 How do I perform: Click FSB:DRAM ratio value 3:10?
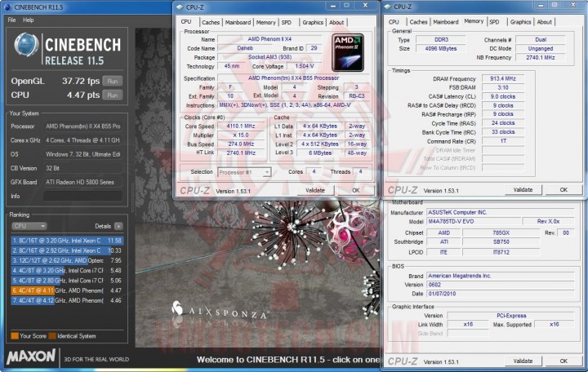pyautogui.click(x=503, y=87)
